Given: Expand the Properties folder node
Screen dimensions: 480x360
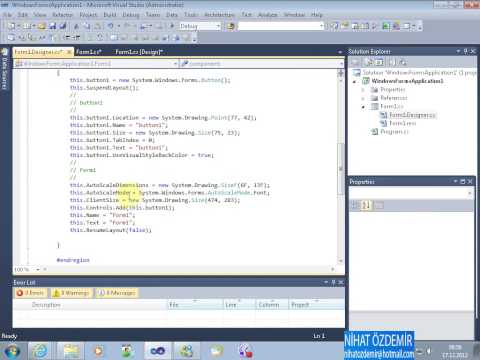Looking at the screenshot, I should [x=363, y=90].
